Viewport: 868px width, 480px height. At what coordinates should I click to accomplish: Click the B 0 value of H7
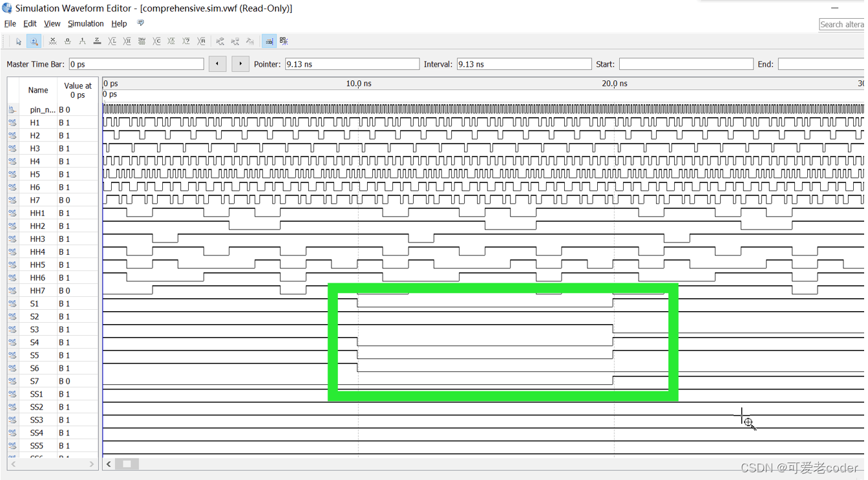click(x=65, y=200)
